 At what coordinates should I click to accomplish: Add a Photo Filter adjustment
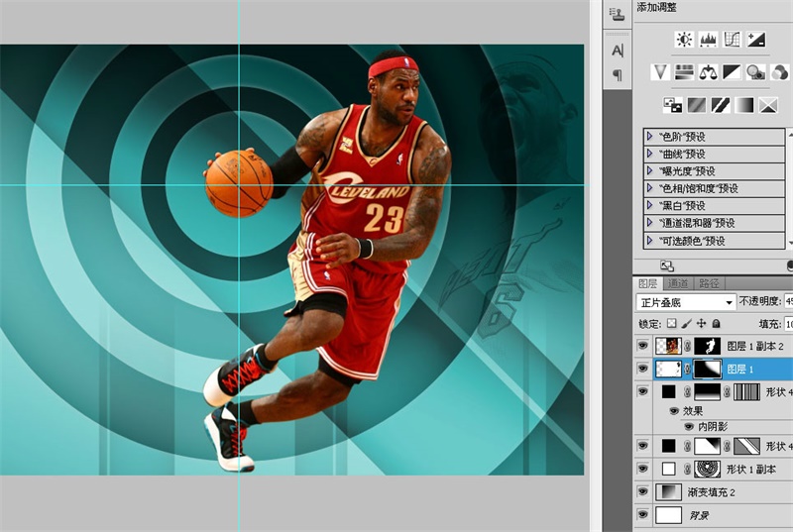pos(756,71)
